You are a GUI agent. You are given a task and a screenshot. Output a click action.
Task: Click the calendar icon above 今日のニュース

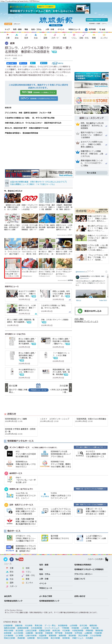[x=38, y=385]
